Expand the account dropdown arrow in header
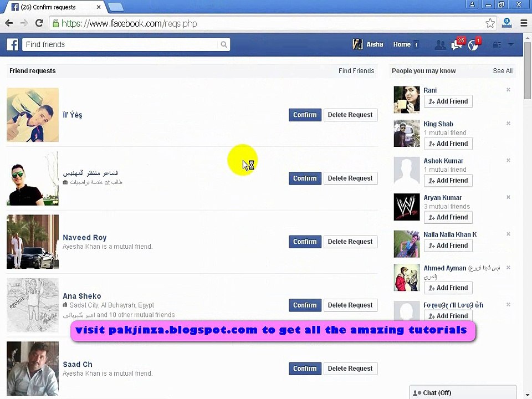The image size is (532, 399). tap(511, 44)
